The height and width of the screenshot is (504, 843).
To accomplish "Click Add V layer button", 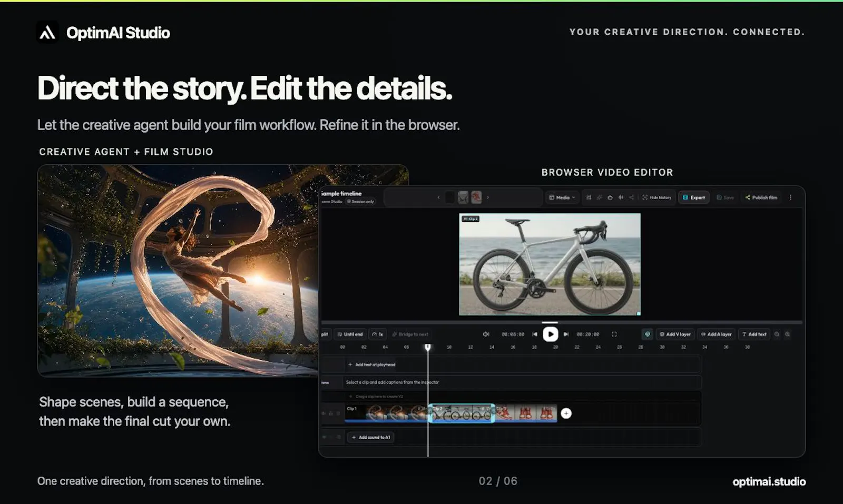I will coord(675,334).
